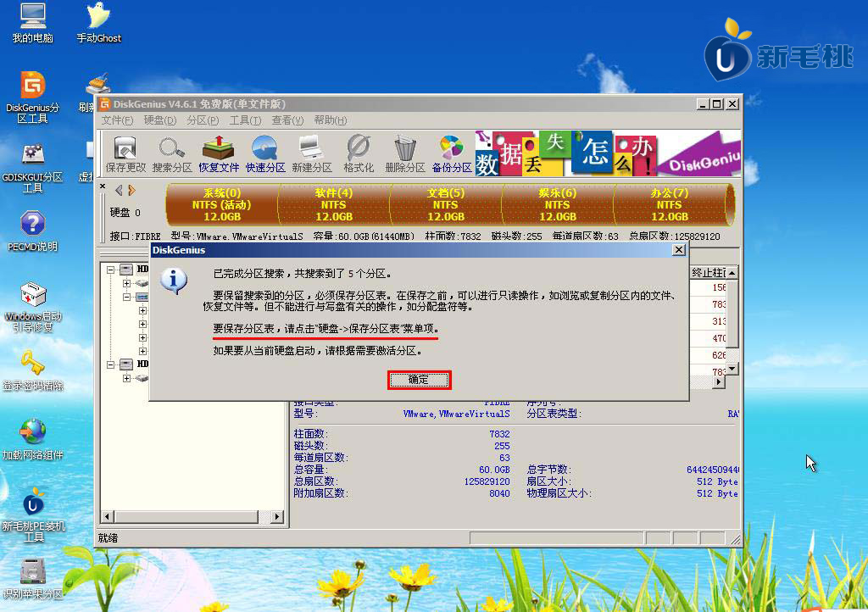Select the 办公(7) partition block
Viewport: 868px width, 612px height.
click(670, 205)
